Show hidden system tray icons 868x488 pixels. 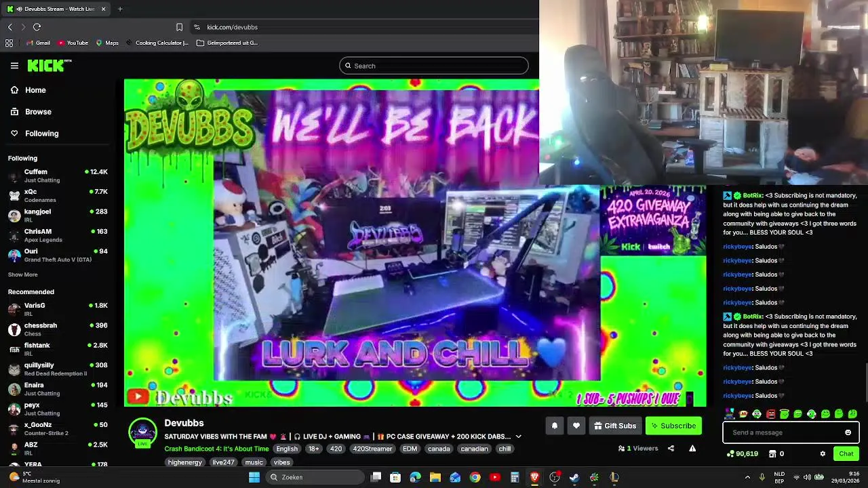(747, 477)
